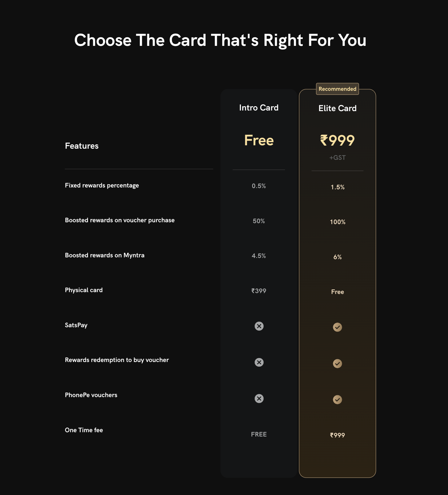Click Elite Card's rewards redemption checkmark icon
The image size is (448, 495).
338,364
